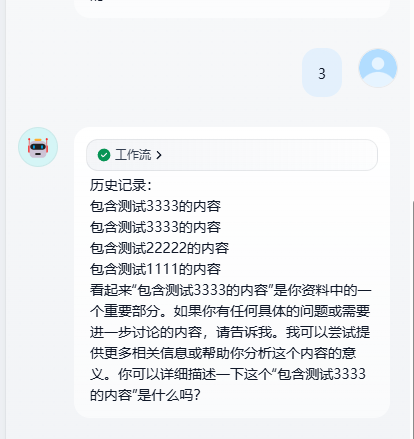Click the line starting 个重要部分
Image resolution: width=414 pixels, height=439 pixels.
point(230,311)
